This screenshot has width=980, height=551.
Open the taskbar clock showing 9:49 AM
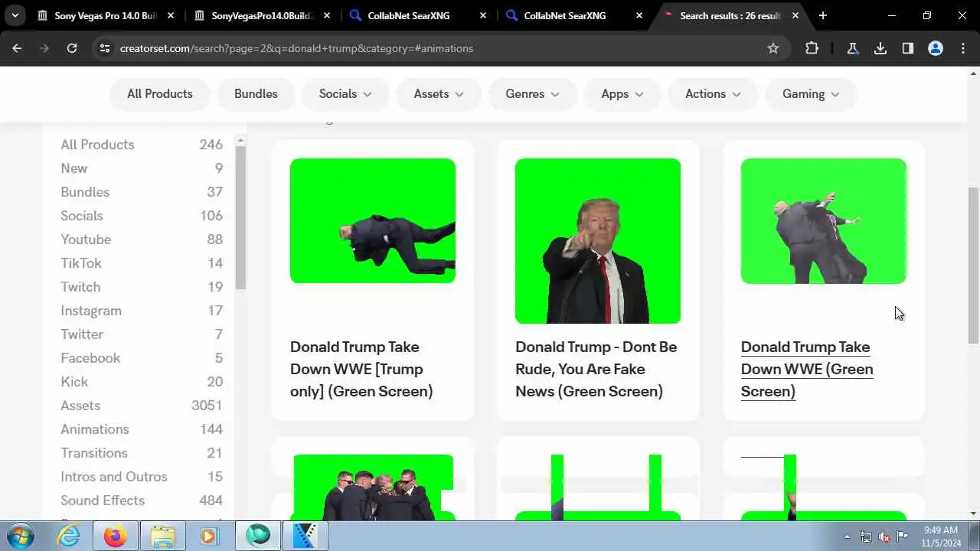tap(941, 536)
